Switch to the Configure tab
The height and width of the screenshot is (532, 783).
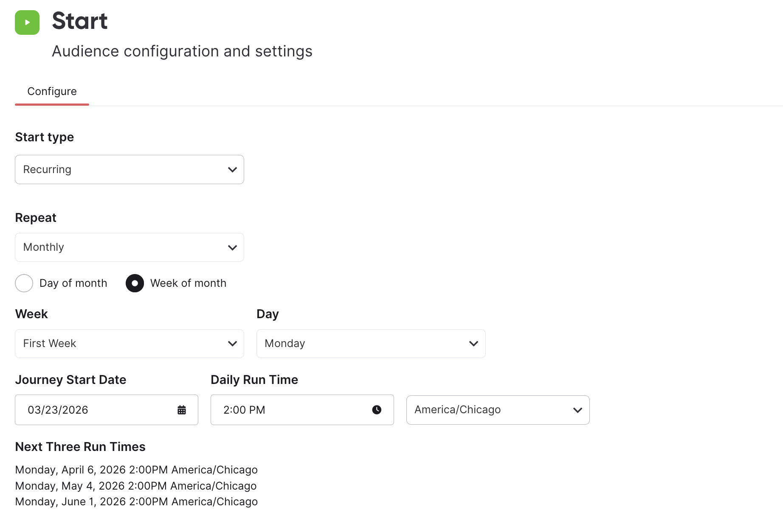point(52,92)
